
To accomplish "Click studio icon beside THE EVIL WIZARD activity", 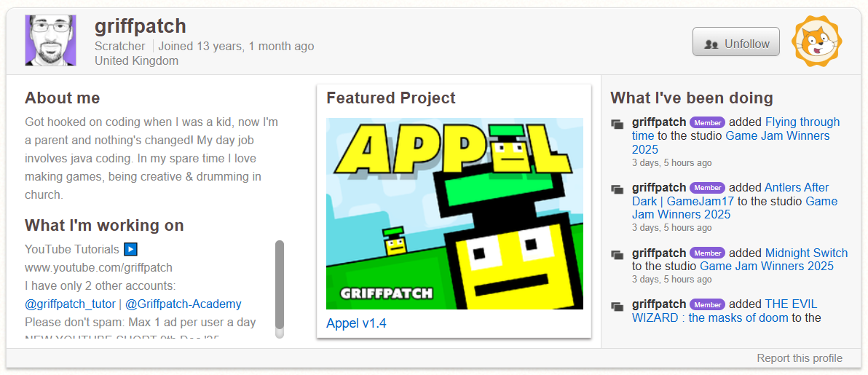I will (x=618, y=306).
